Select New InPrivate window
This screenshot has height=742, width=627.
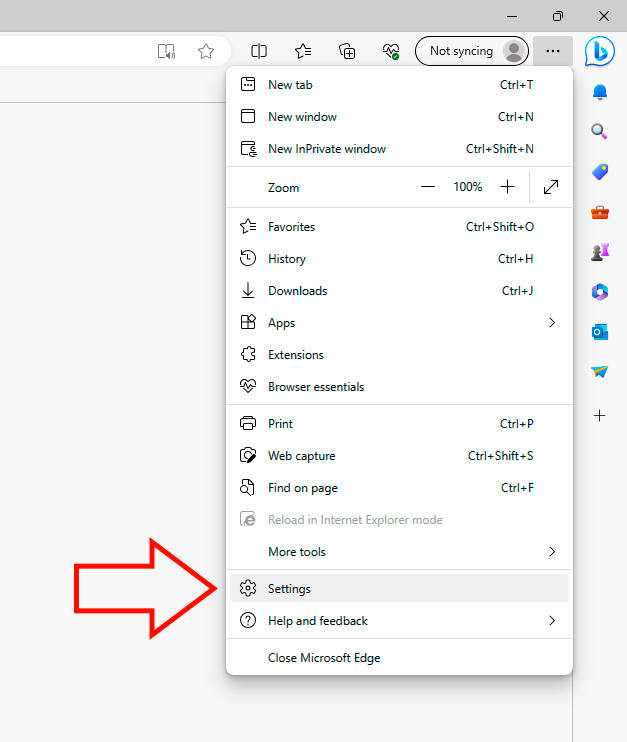[327, 149]
